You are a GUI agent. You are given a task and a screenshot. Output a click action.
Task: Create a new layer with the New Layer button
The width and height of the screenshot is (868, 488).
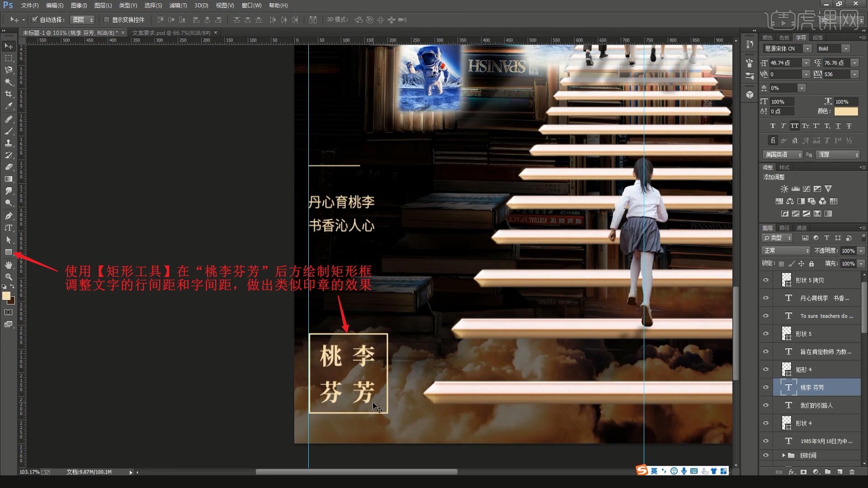point(839,471)
